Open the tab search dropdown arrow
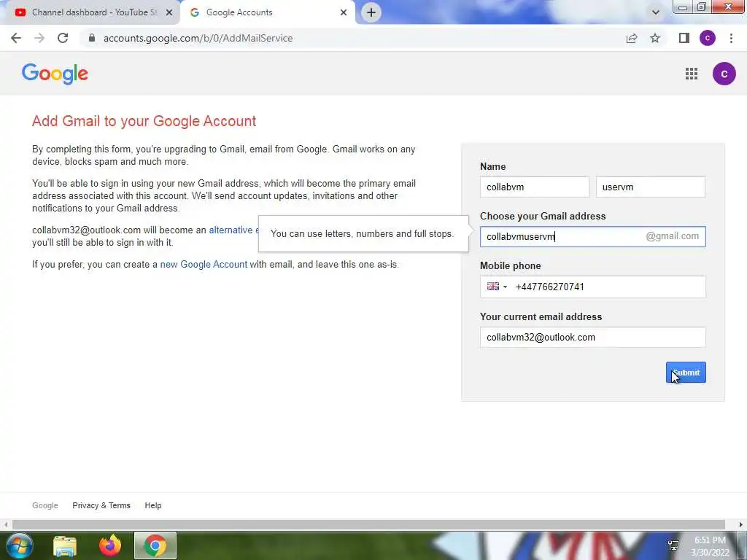 click(x=656, y=12)
